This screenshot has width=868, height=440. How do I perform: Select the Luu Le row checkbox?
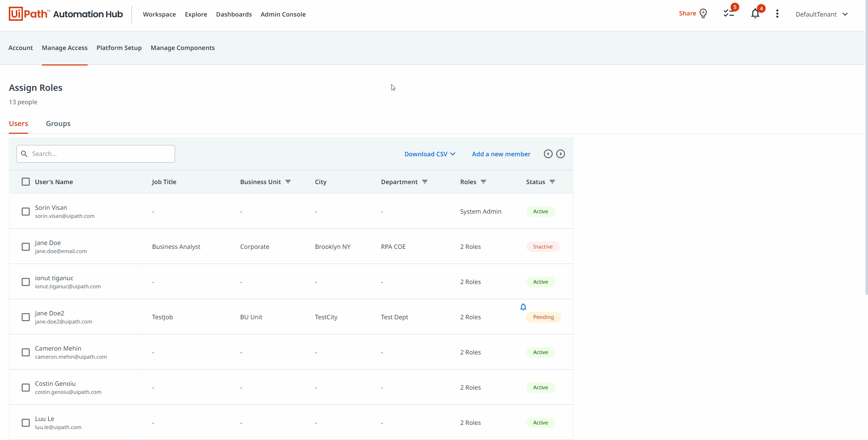pyautogui.click(x=26, y=423)
